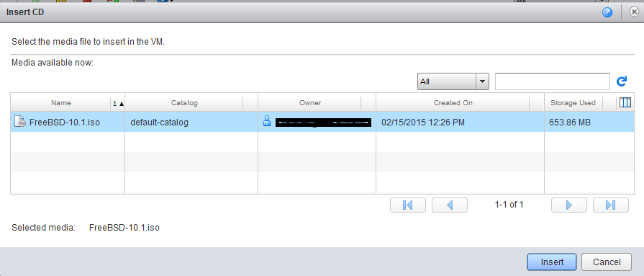Click the 1-1 of 1 page indicator
The height and width of the screenshot is (276, 644).
coord(509,205)
